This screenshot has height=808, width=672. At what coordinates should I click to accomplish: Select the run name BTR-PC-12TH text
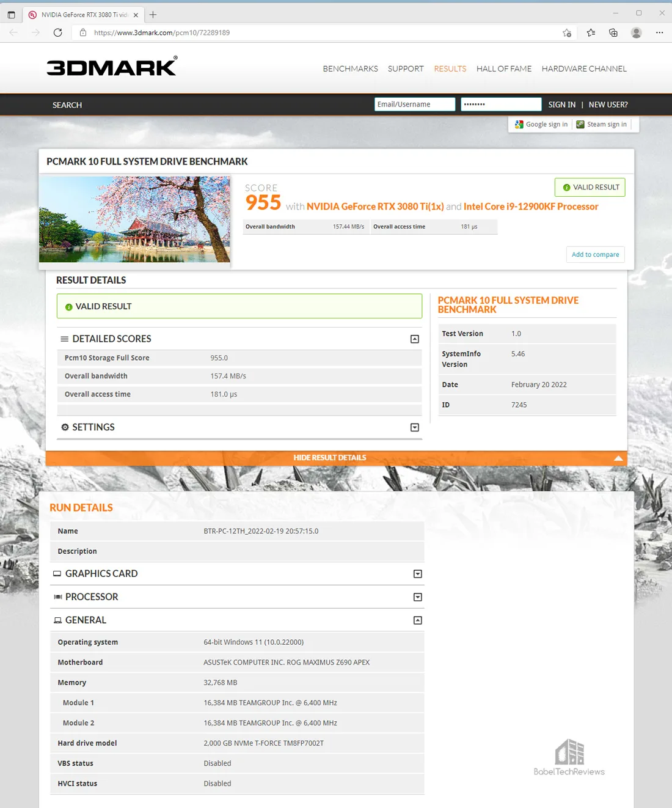pos(261,531)
